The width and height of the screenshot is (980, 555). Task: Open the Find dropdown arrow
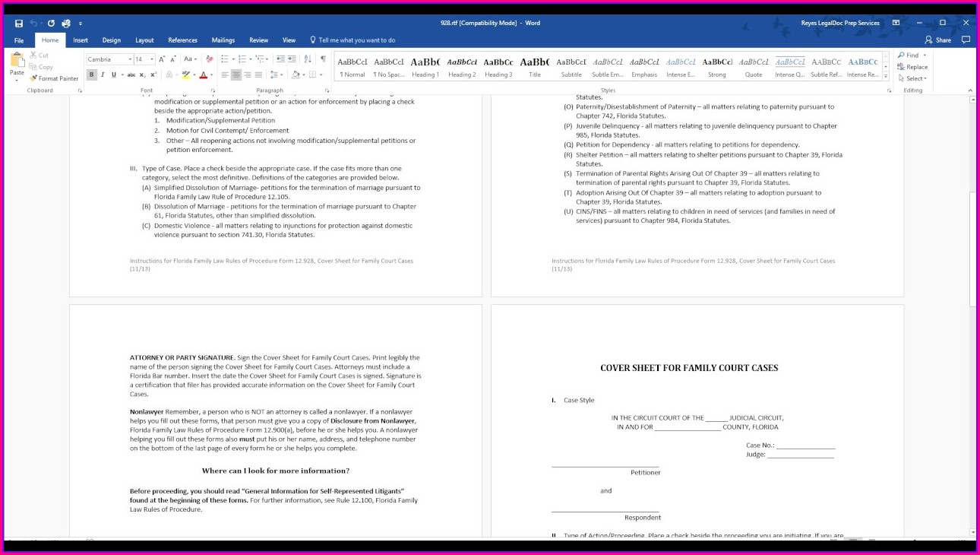pos(925,55)
